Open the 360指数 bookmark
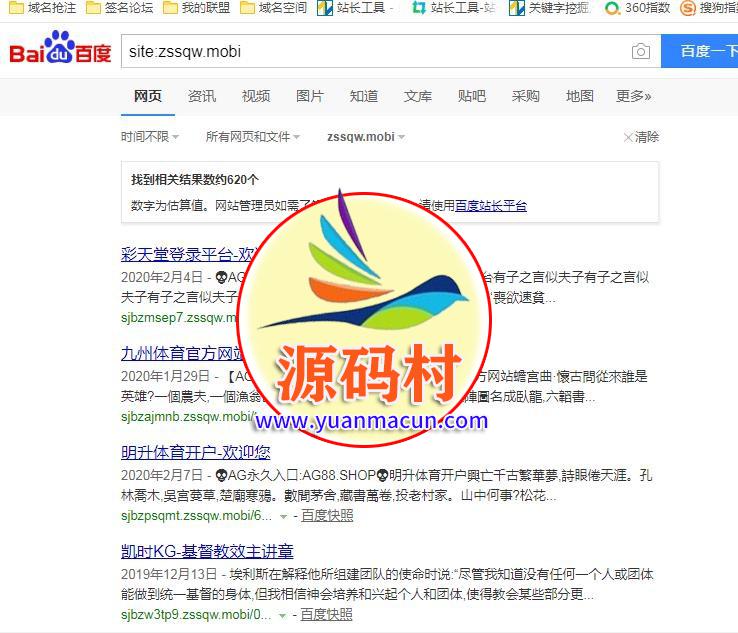 (637, 8)
